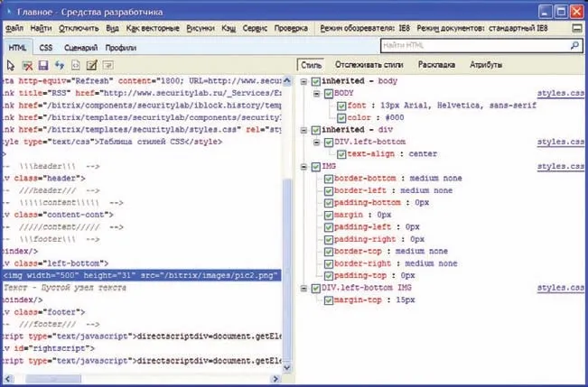Viewport: 588px width, 387px height.
Task: Select the highlighted img width="500" line
Action: click(x=142, y=276)
